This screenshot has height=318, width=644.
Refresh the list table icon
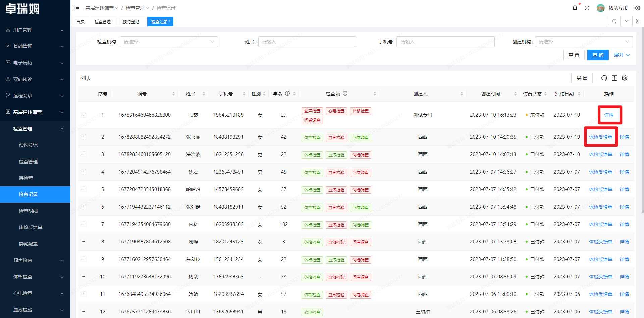(604, 78)
